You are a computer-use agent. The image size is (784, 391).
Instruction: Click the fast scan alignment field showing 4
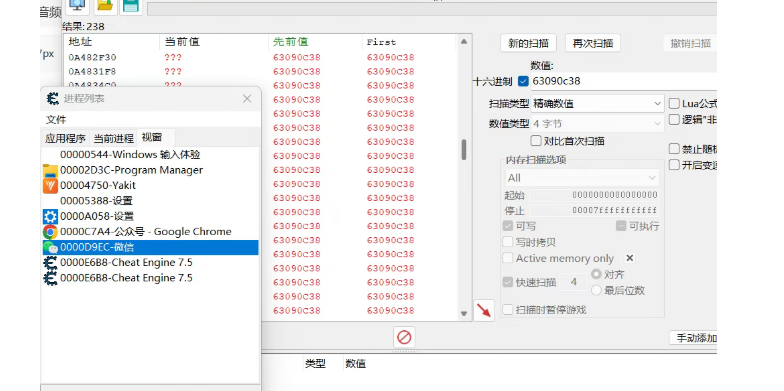(574, 282)
